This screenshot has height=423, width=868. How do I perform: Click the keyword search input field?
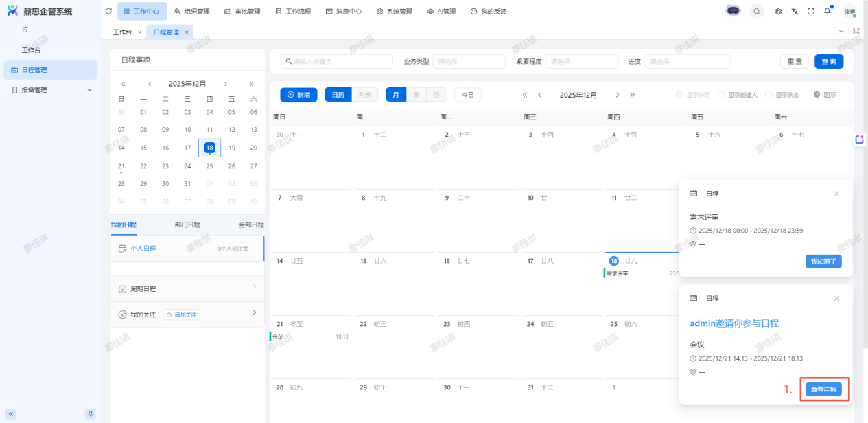pyautogui.click(x=339, y=61)
